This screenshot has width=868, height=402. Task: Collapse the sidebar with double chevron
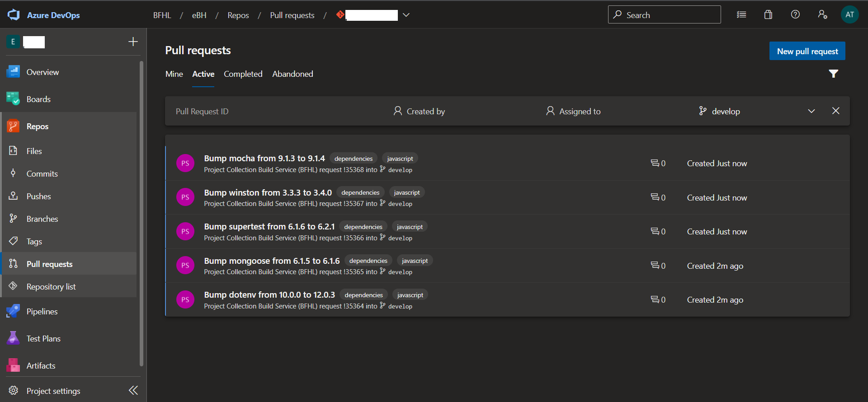[133, 390]
